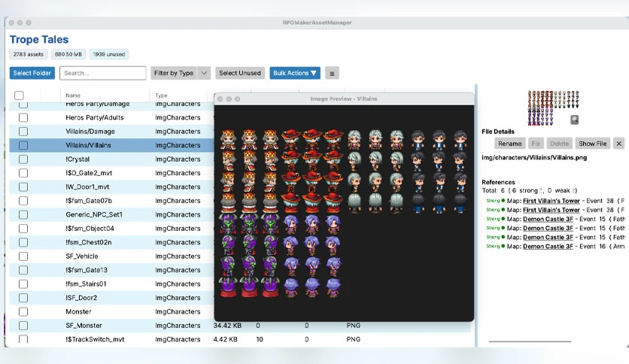
Task: Click the Image Preview - Villains title bar
Action: click(x=344, y=99)
